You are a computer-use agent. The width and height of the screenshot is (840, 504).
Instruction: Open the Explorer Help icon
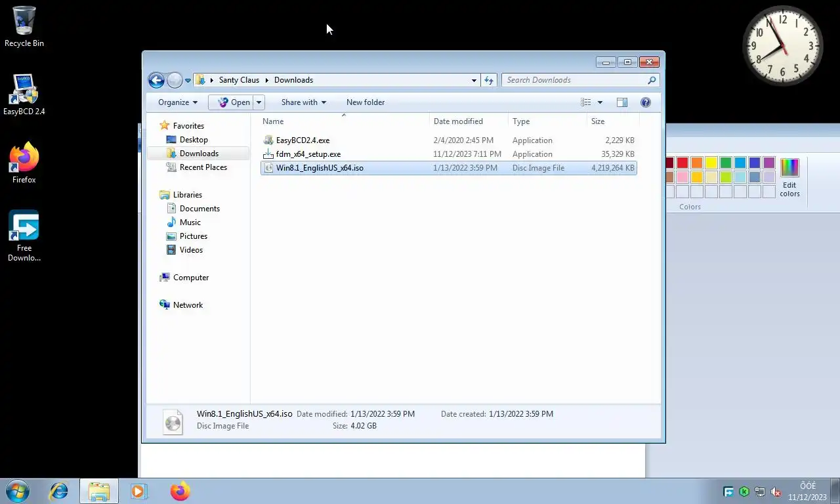646,102
